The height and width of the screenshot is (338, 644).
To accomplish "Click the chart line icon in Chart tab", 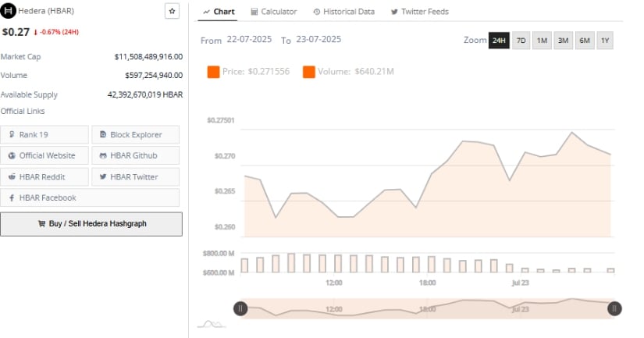I will (207, 12).
